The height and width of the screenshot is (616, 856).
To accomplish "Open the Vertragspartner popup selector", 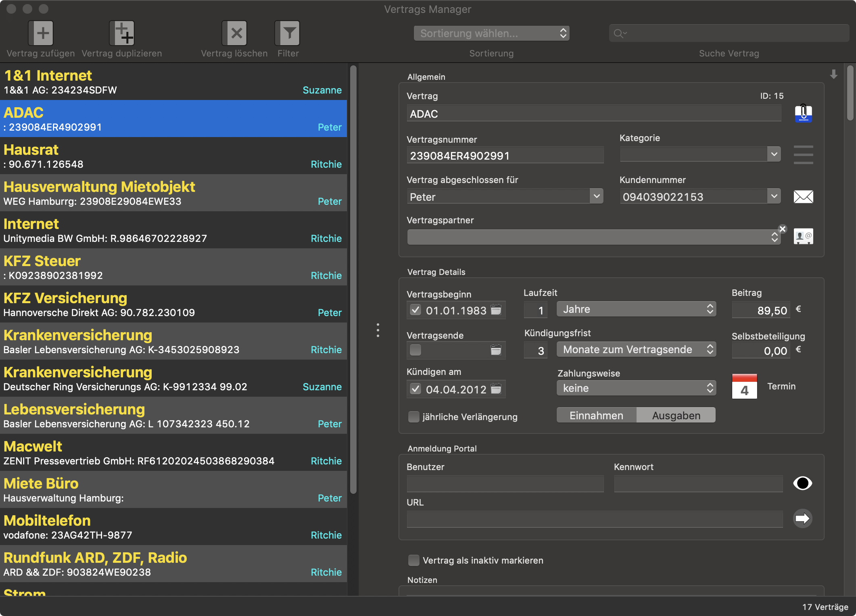I will (594, 237).
